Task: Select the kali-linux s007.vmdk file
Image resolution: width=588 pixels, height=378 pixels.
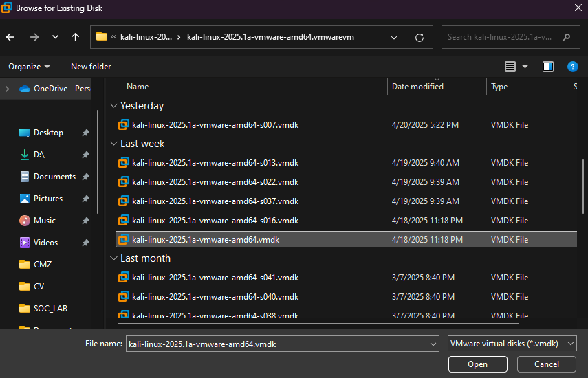Action: click(x=215, y=125)
